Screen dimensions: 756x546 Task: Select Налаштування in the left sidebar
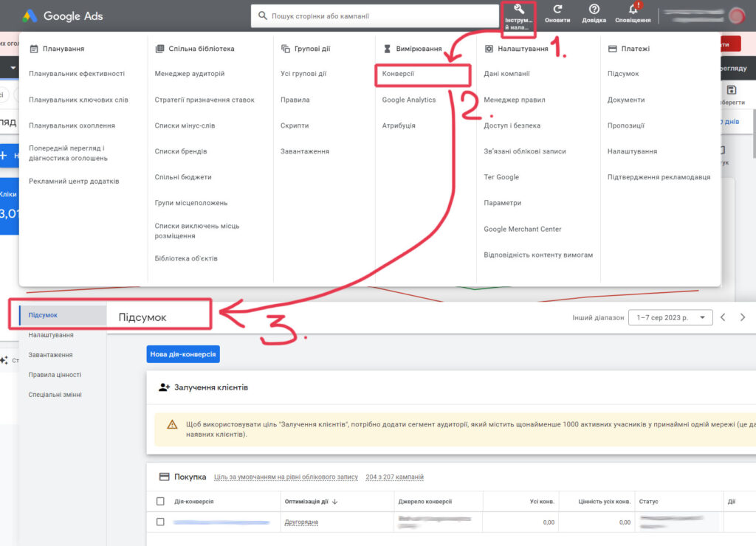[x=51, y=335]
